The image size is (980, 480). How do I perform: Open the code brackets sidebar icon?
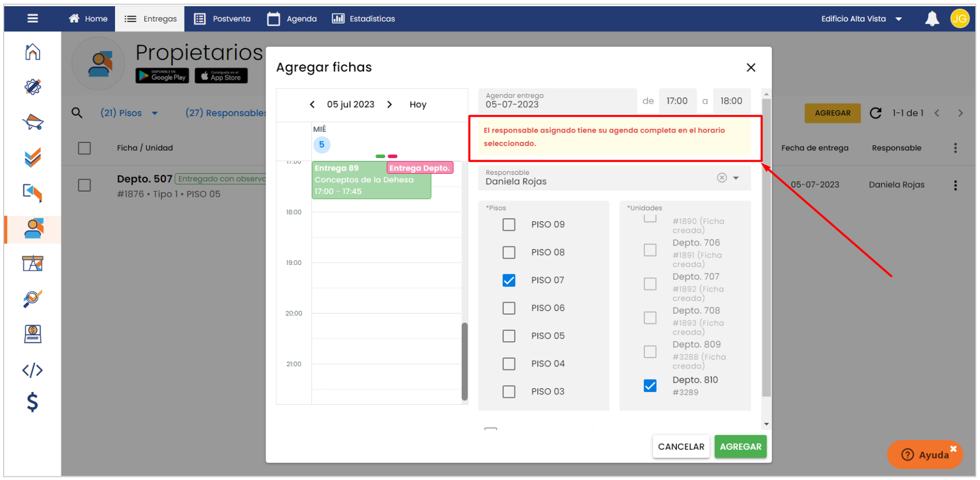tap(32, 370)
